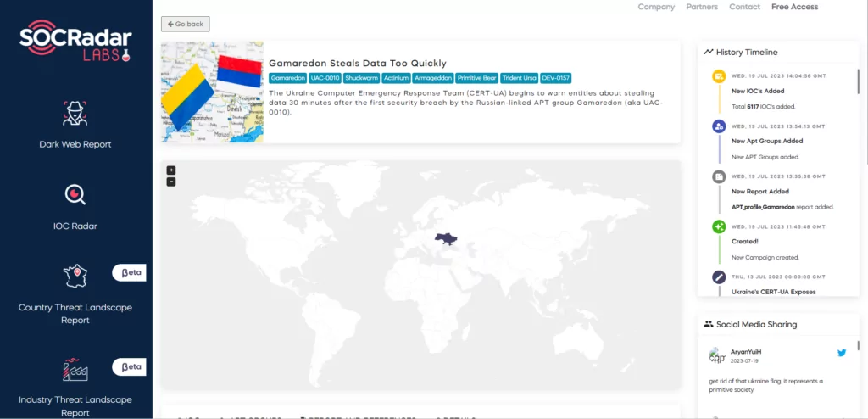Click the Beta badge beside Industry Threat Landscape
Viewport: 868px width, 419px height.
tap(129, 367)
